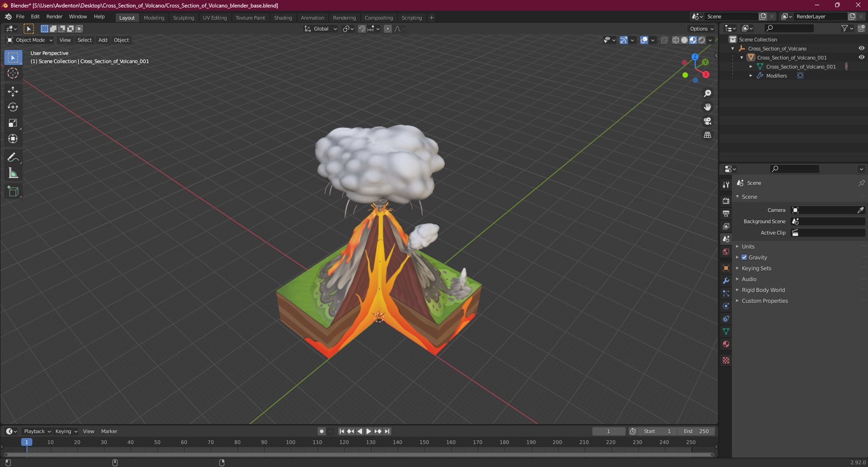Open the File menu
Viewport: 868px width, 467px height.
[20, 17]
